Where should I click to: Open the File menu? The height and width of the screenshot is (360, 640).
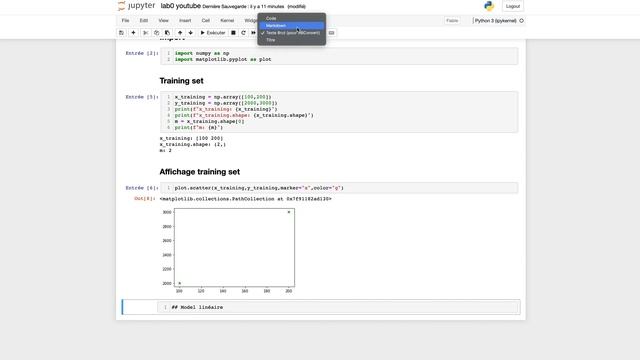tap(125, 20)
